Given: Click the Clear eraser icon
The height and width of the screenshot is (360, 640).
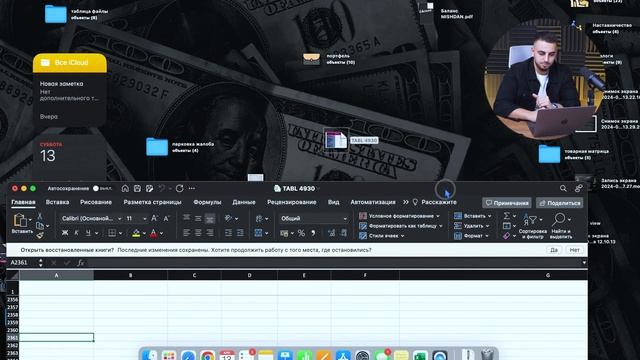Looking at the screenshot, I should click(x=507, y=236).
